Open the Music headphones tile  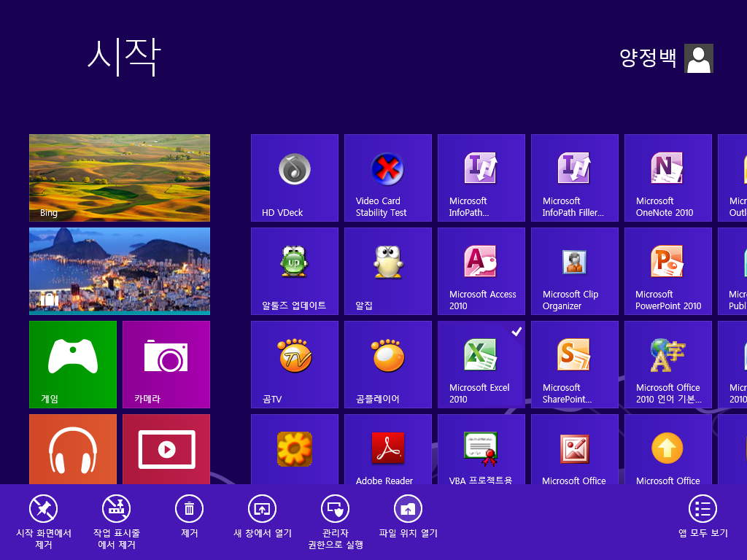73,449
